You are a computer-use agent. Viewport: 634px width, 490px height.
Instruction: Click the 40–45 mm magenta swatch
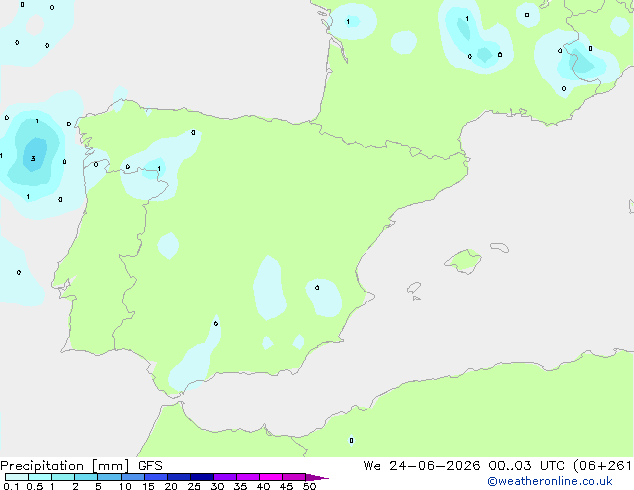(271, 477)
